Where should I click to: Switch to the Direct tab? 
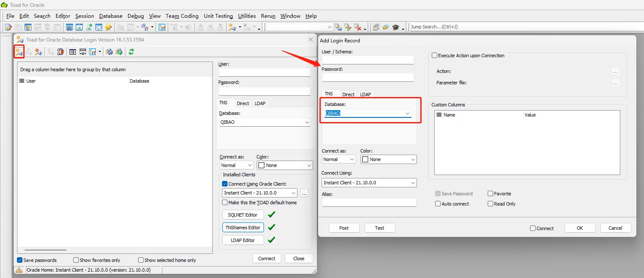click(x=348, y=94)
